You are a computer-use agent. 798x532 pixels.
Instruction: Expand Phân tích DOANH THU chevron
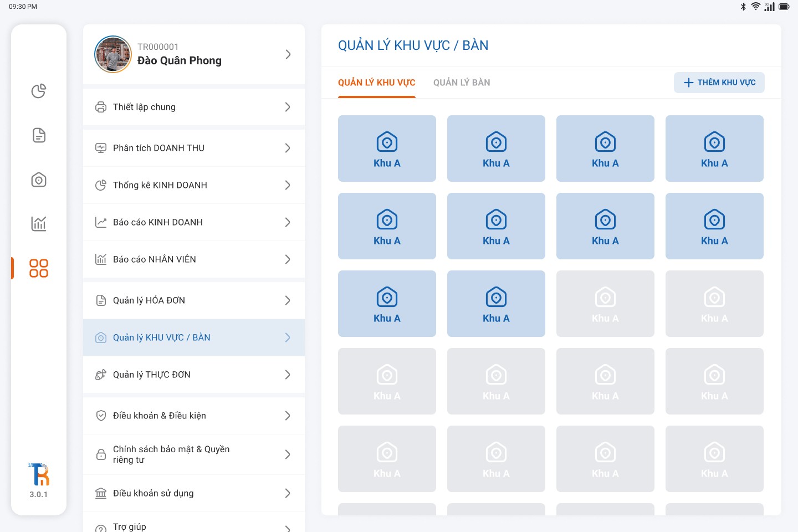pos(288,148)
